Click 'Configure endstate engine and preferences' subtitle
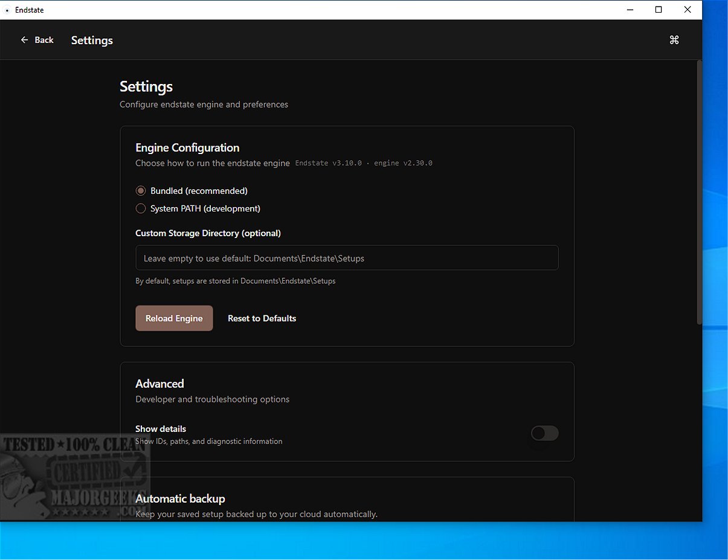 coord(204,105)
